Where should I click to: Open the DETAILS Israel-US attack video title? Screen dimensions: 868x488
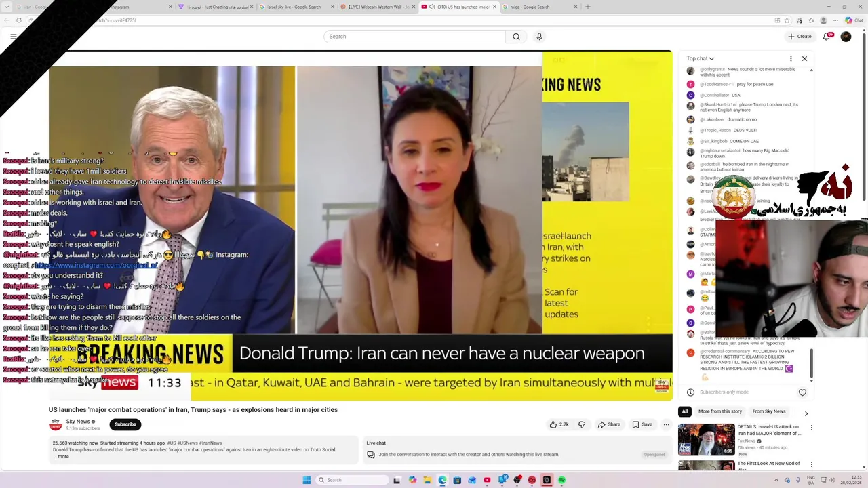[x=769, y=430]
